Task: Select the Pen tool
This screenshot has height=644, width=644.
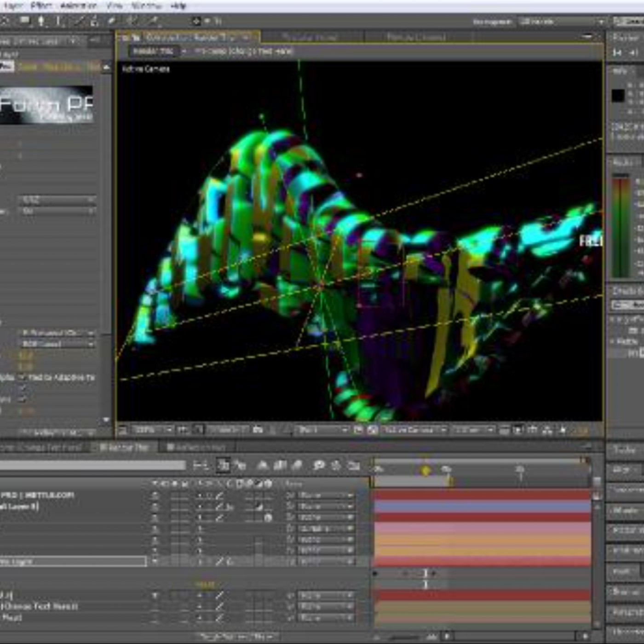Action: point(41,21)
